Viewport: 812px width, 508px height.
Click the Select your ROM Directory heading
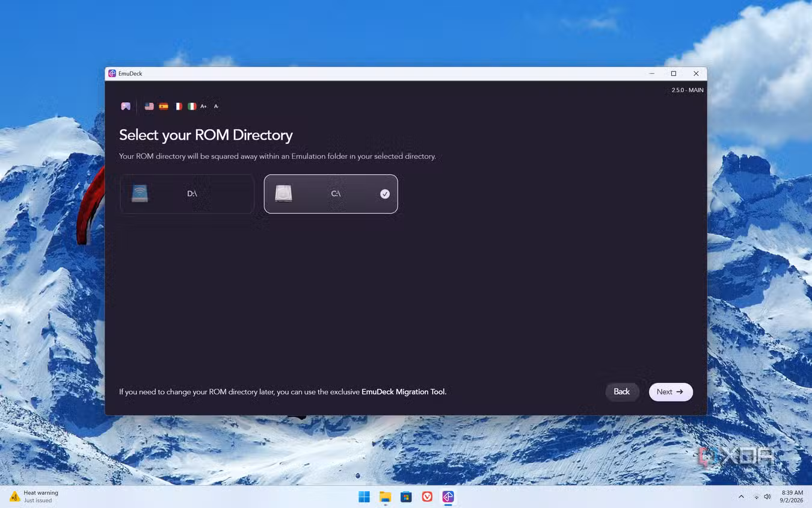coord(206,135)
